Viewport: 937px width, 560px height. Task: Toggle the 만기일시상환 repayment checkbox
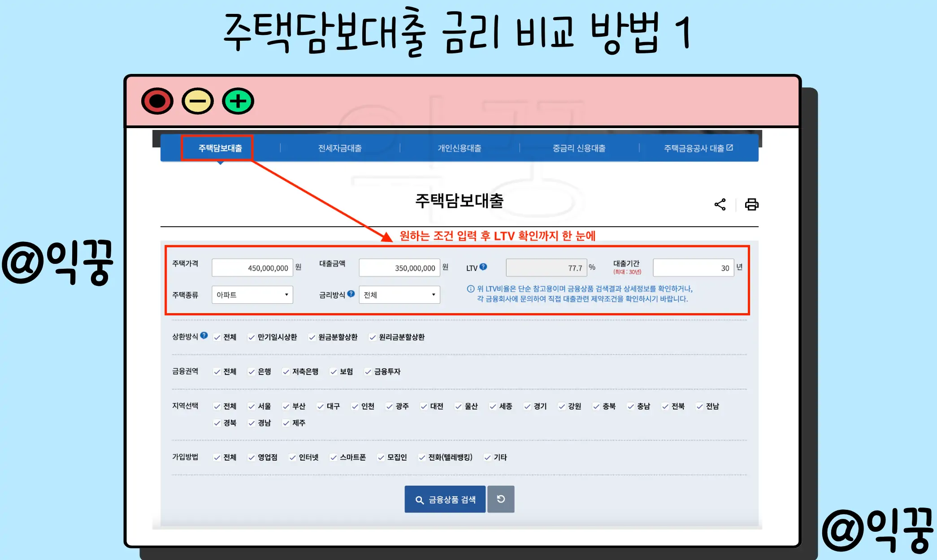(x=252, y=337)
